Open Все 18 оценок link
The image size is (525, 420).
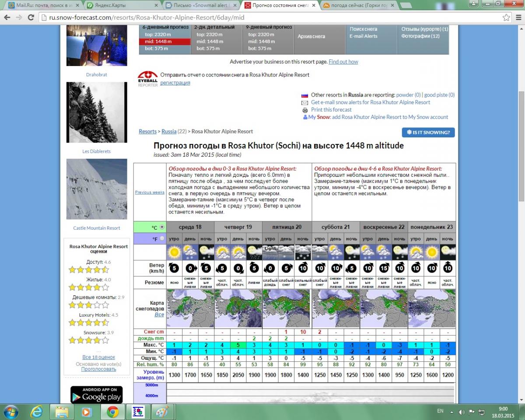[98, 357]
